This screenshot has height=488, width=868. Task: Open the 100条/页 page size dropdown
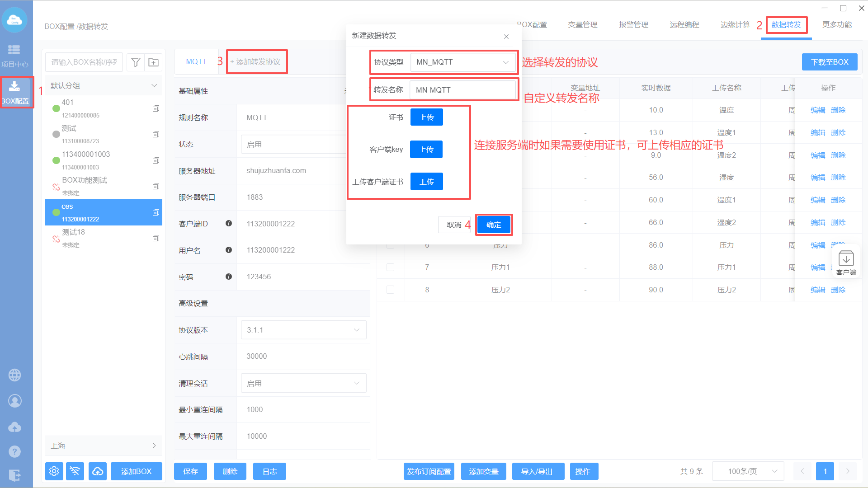[x=748, y=471]
